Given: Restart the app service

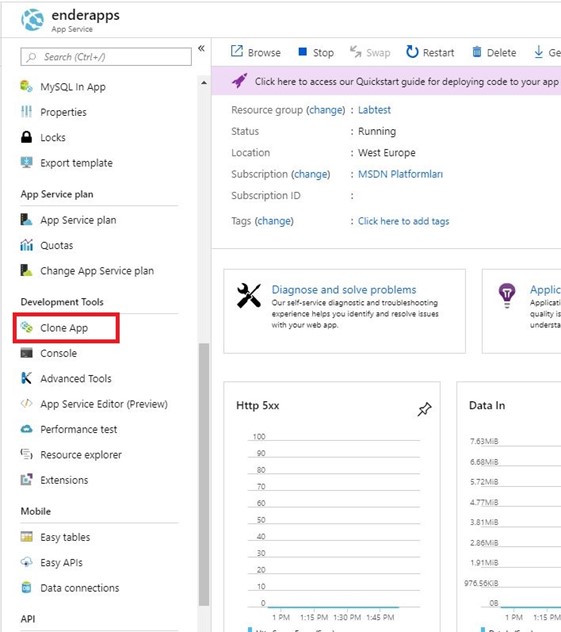Looking at the screenshot, I should 430,52.
